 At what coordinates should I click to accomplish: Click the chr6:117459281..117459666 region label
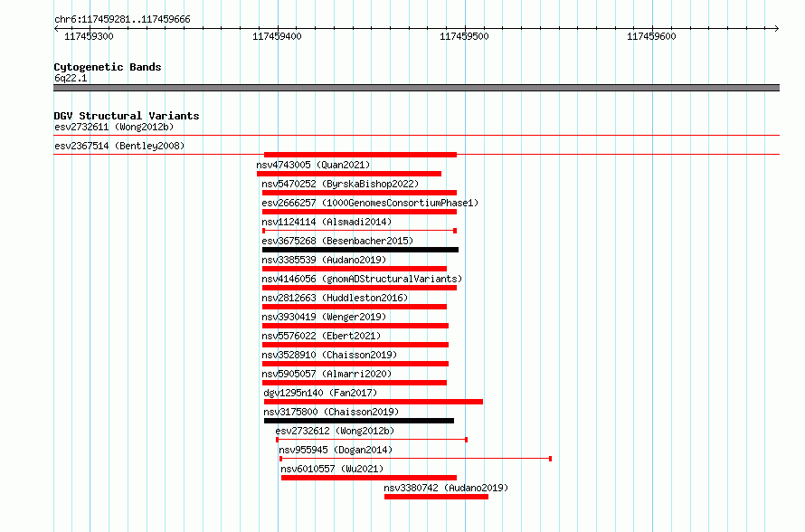pyautogui.click(x=122, y=19)
